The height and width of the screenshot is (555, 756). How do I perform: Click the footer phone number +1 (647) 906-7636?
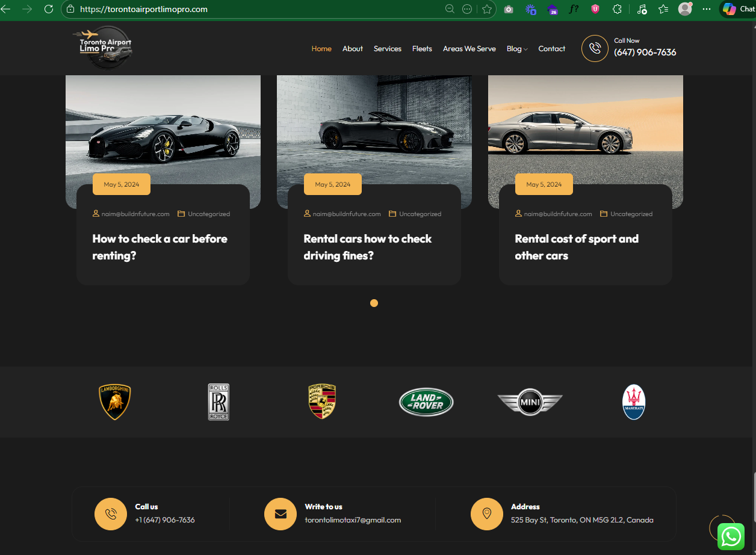[x=165, y=519]
